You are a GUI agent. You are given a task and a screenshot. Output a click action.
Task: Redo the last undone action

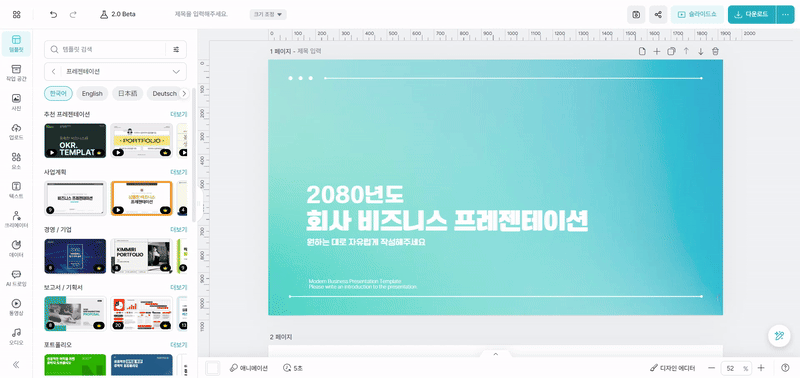73,14
